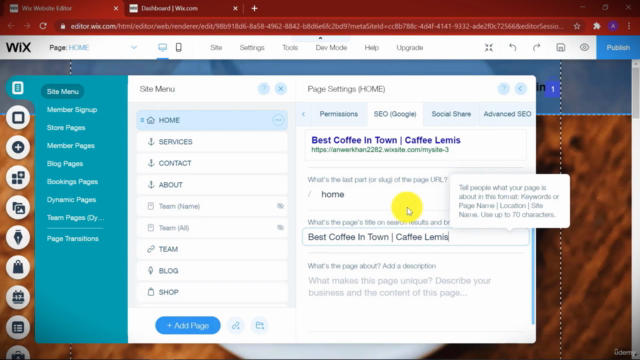The width and height of the screenshot is (640, 360).
Task: Open Dev Mode menu
Action: pyautogui.click(x=331, y=47)
